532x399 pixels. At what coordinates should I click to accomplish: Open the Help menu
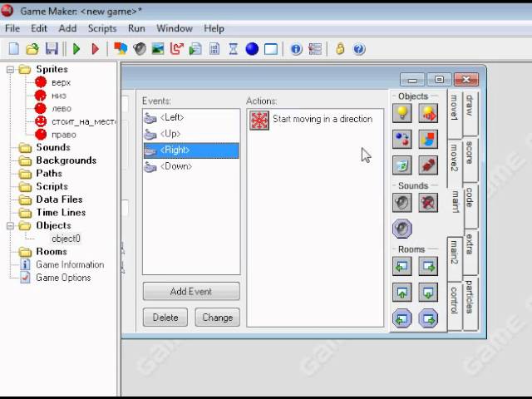click(x=214, y=28)
